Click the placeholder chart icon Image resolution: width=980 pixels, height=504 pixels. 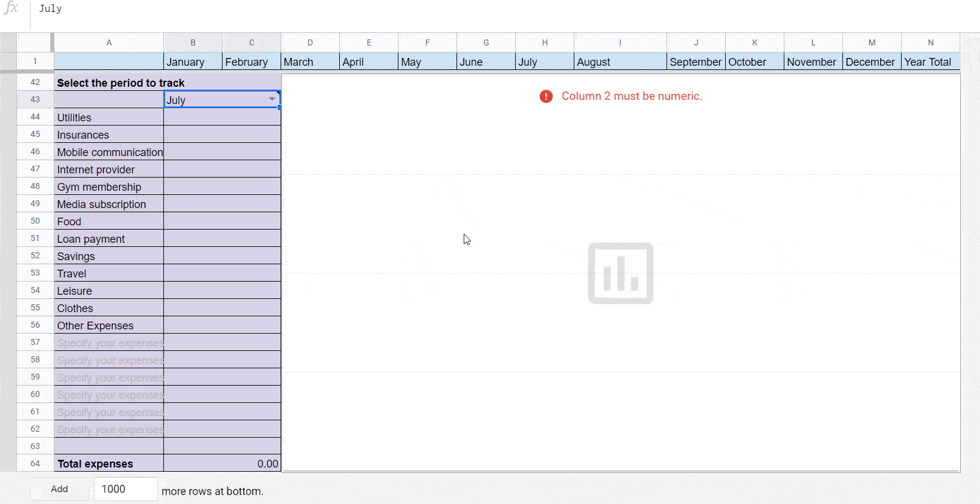tap(620, 273)
